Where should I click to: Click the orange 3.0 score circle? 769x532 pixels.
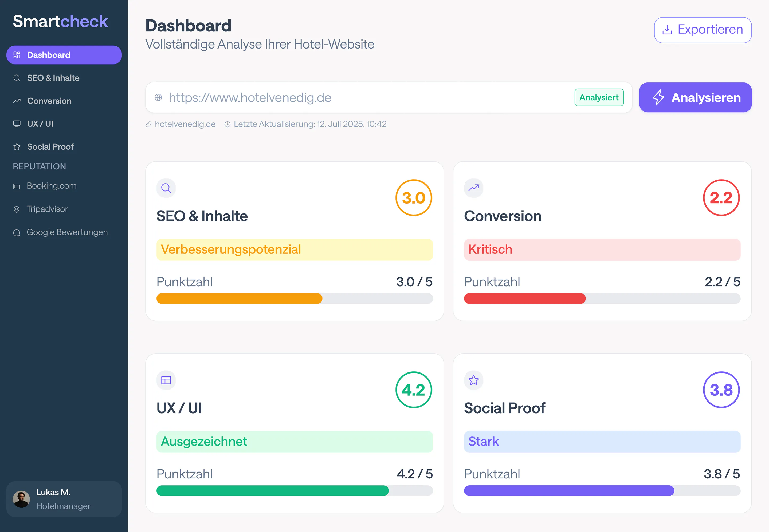(414, 198)
